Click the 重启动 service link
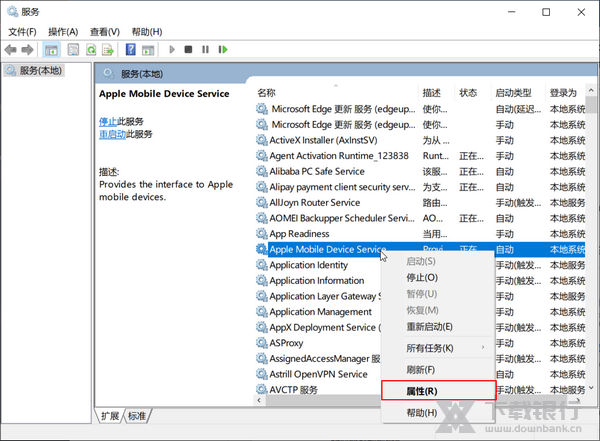 coord(112,134)
